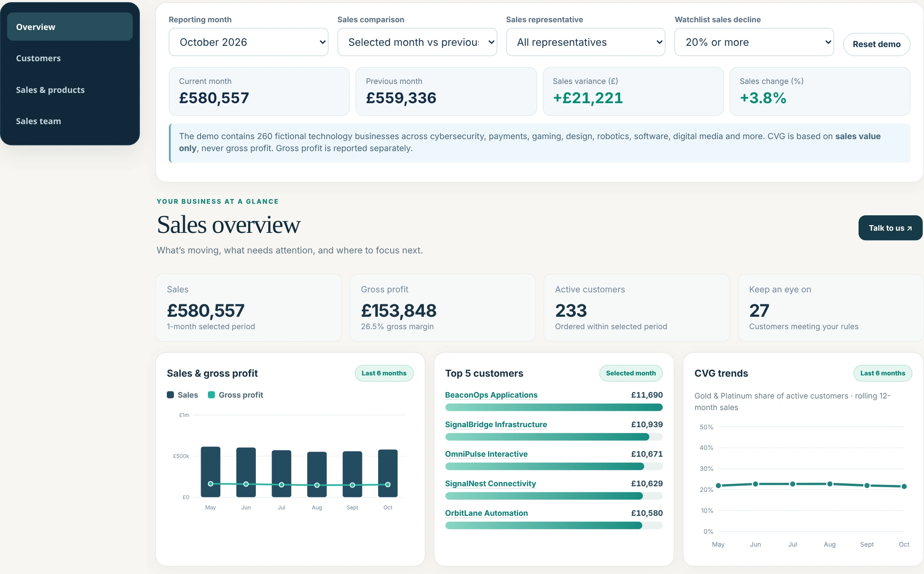Click the Sales variance +£21,221 value
924x574 pixels.
point(588,98)
